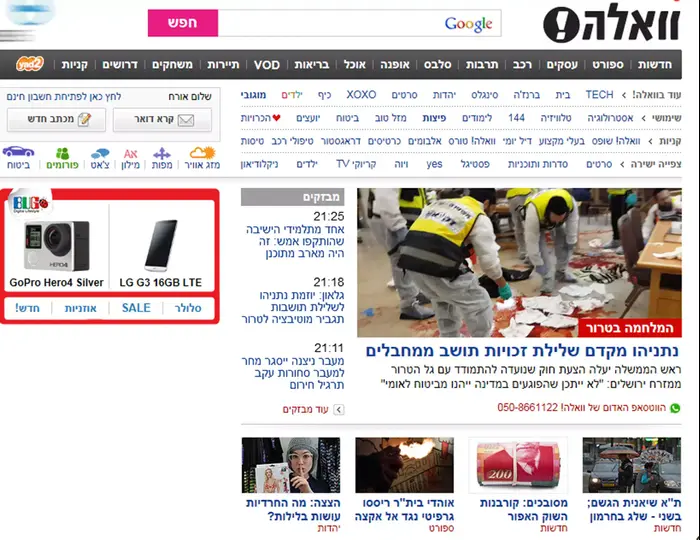Screen dimensions: 700x540
Task: Click the Walla! logo
Action: [612, 23]
